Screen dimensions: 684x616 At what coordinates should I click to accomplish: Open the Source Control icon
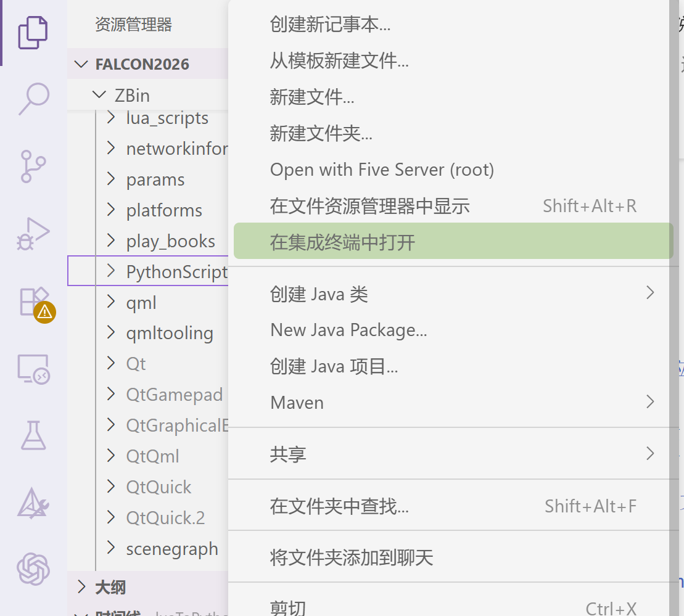pyautogui.click(x=33, y=166)
